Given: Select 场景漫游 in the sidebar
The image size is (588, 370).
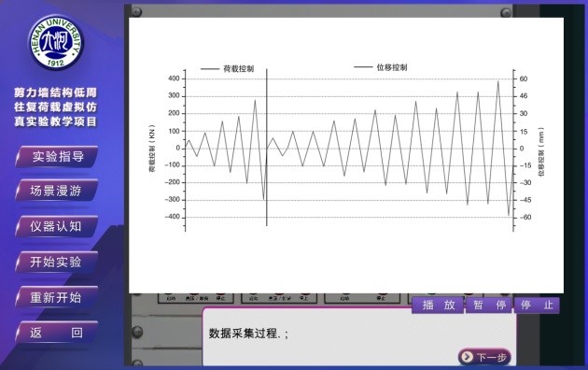Looking at the screenshot, I should (57, 191).
